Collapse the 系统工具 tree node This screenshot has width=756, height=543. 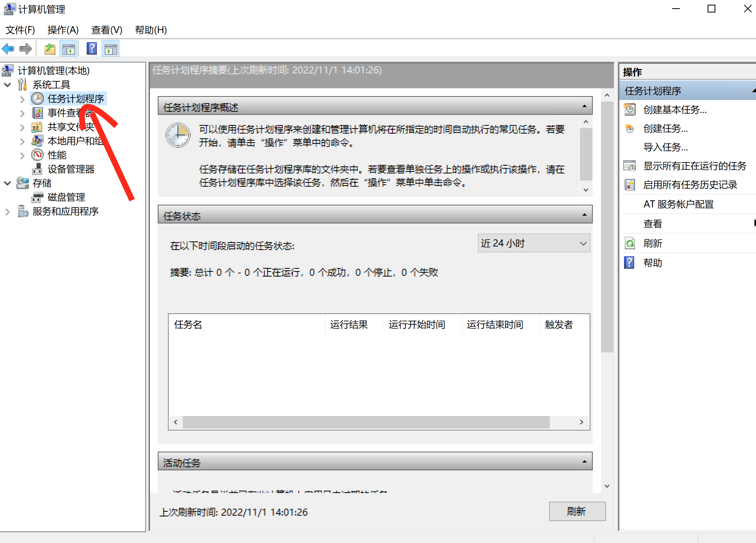pyautogui.click(x=7, y=85)
